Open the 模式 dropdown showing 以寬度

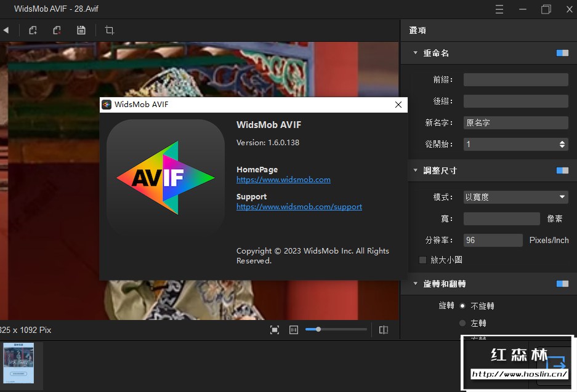point(515,197)
